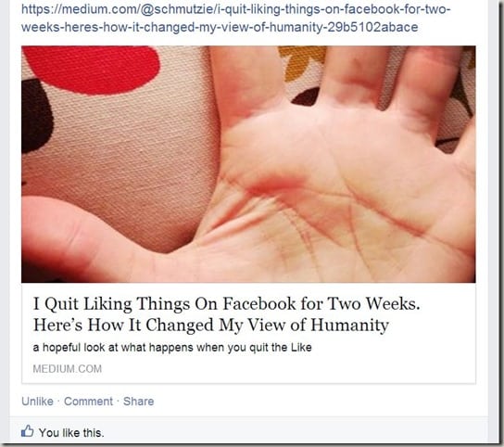The image size is (504, 447).
Task: Open the medium.com/@schmutzie URL link
Action: coord(236,9)
